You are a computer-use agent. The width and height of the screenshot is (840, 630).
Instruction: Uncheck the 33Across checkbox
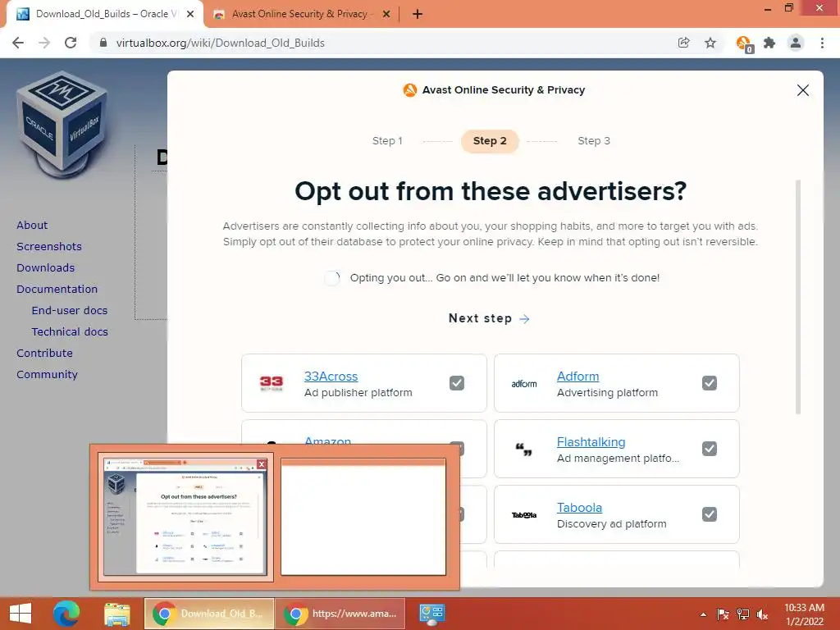click(457, 383)
